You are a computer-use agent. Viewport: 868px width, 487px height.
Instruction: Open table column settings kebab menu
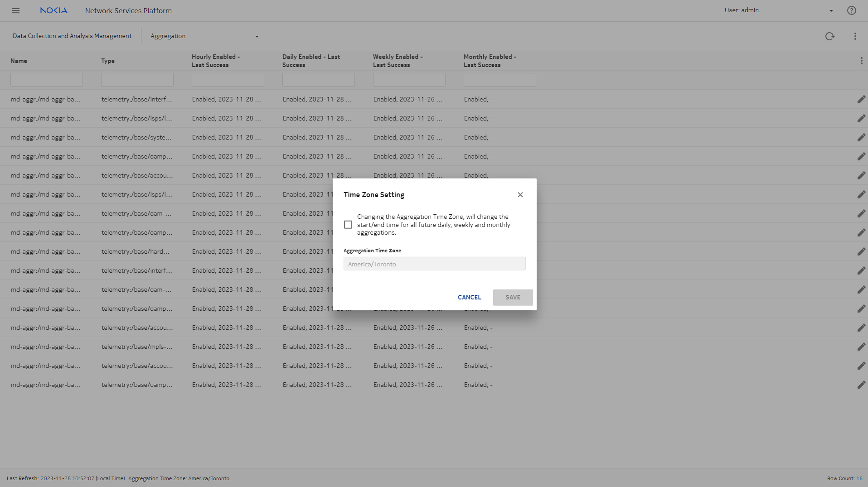[861, 61]
